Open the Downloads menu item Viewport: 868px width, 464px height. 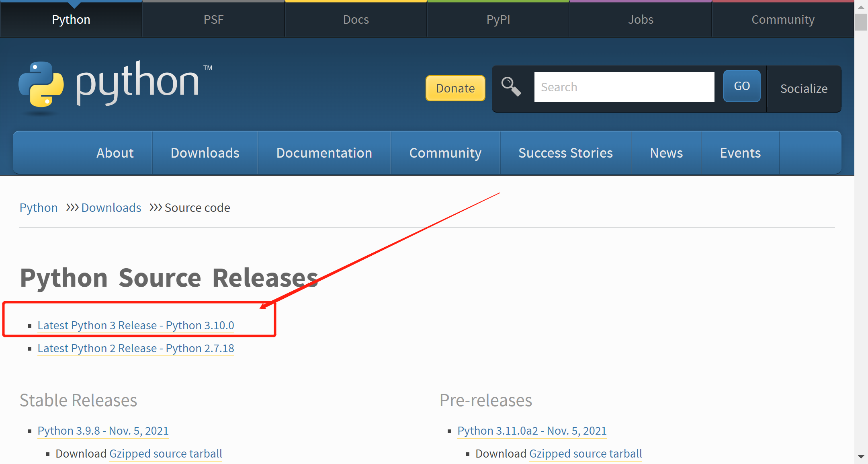point(205,153)
